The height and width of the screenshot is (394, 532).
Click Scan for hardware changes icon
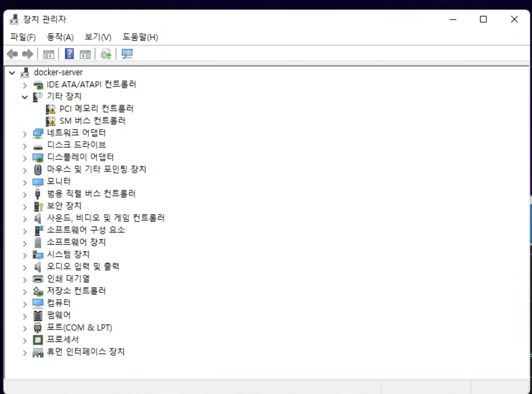pos(127,54)
